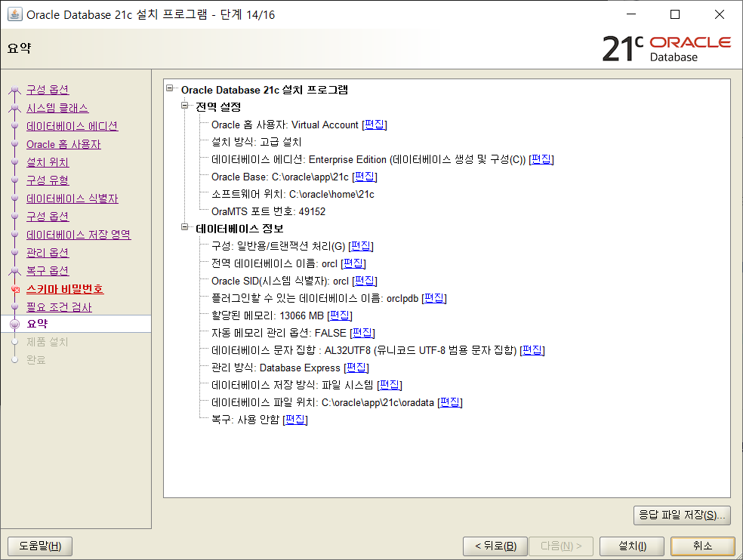Open the 시스템 클래스 step
The width and height of the screenshot is (743, 560).
click(x=57, y=108)
